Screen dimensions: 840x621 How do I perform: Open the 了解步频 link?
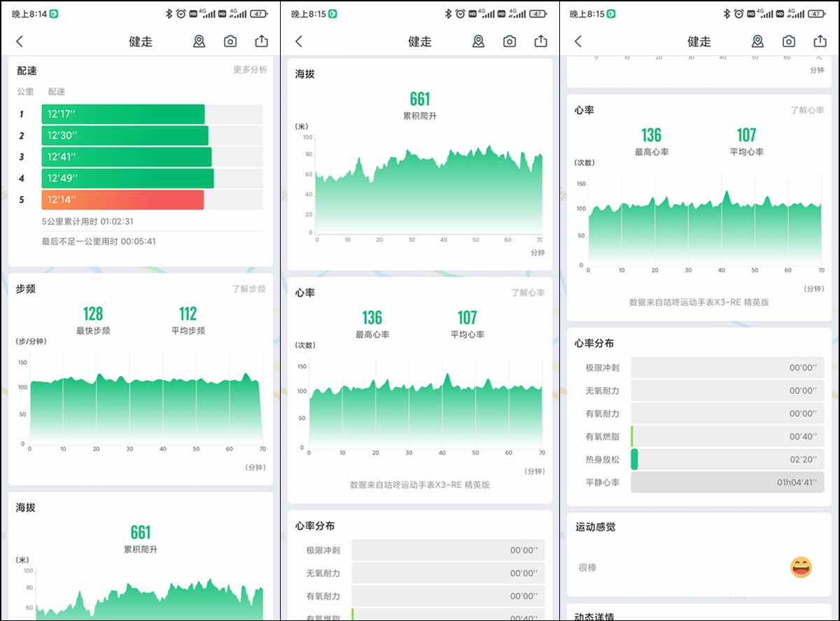click(x=248, y=288)
